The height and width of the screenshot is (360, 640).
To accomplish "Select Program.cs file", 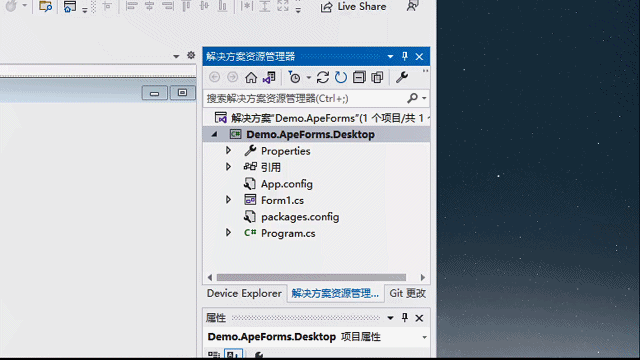I will pyautogui.click(x=288, y=233).
